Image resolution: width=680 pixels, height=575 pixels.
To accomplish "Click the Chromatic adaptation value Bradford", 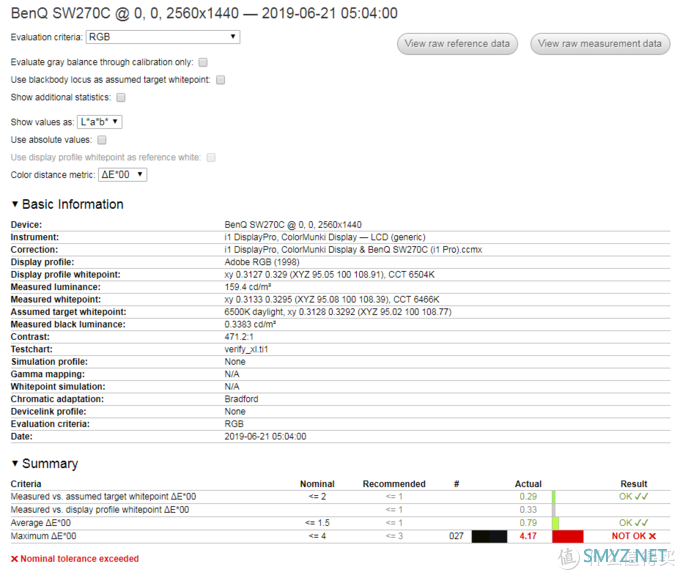I will point(241,399).
